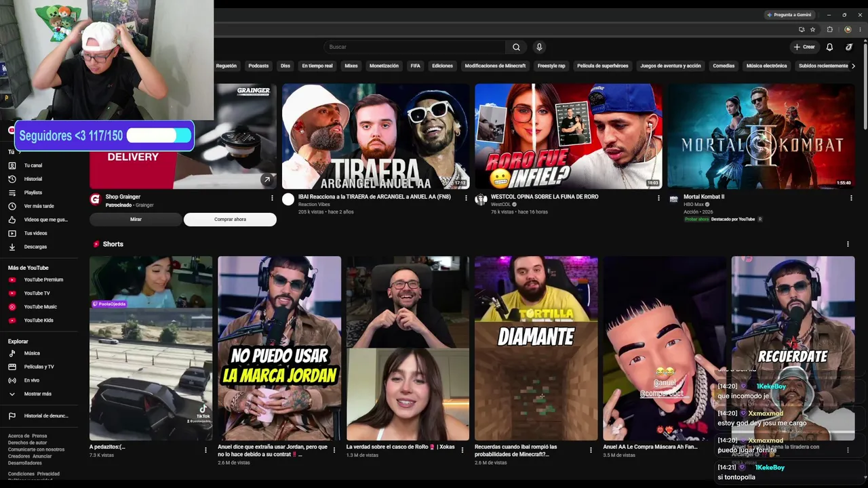Open the DIAMANTE Minecraft short

536,348
